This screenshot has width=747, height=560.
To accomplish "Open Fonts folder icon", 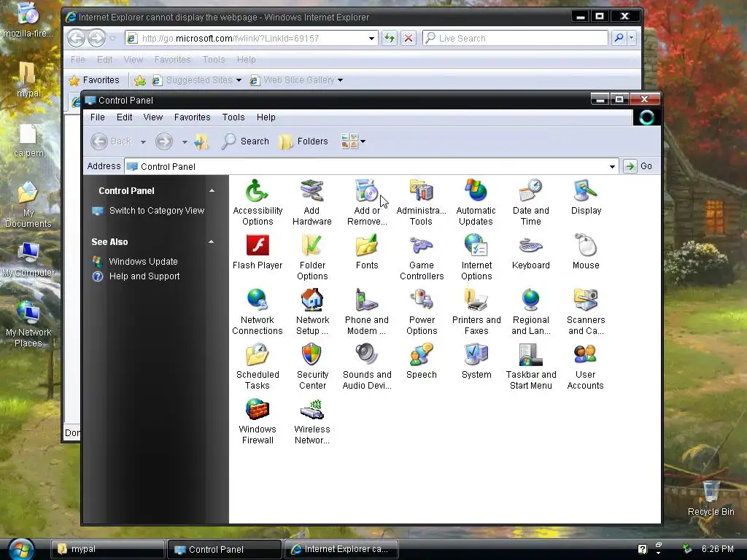I will 367,252.
